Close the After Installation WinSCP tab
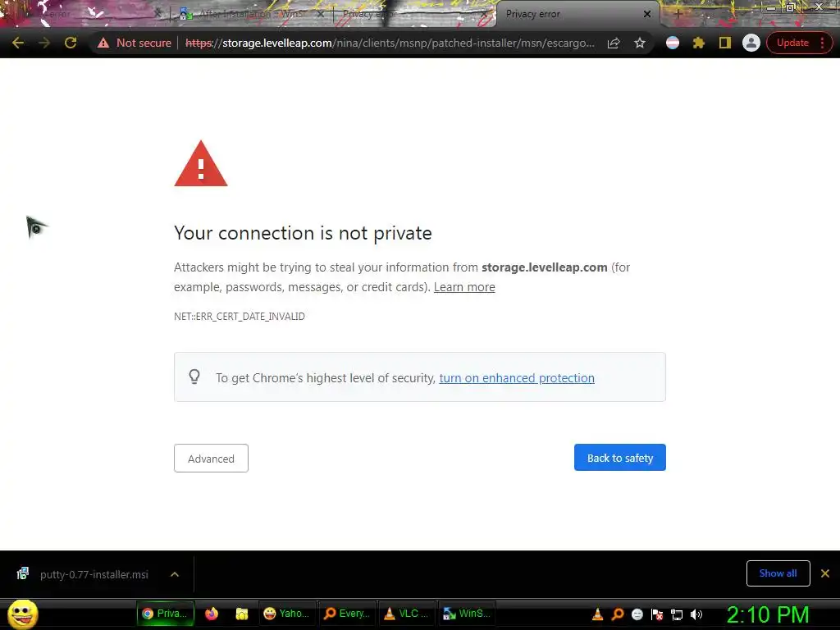Viewport: 840px width, 630px height. [321, 14]
